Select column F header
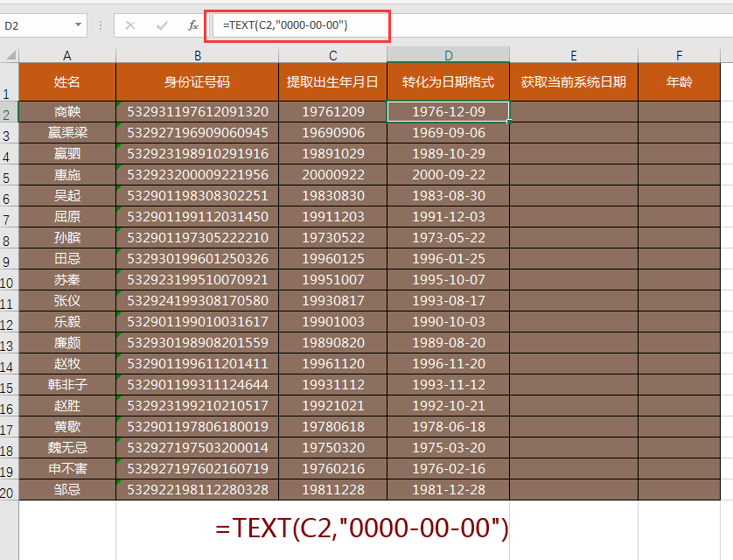The height and width of the screenshot is (560, 733). click(x=680, y=56)
